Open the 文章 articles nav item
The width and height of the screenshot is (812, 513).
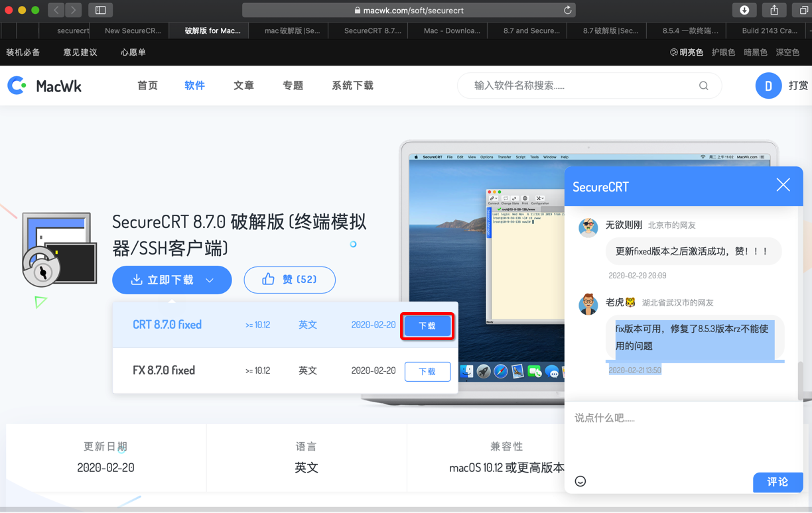tap(243, 85)
